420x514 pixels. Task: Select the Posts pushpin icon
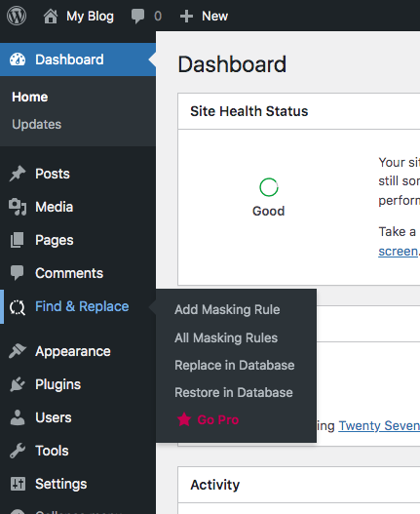coord(18,174)
